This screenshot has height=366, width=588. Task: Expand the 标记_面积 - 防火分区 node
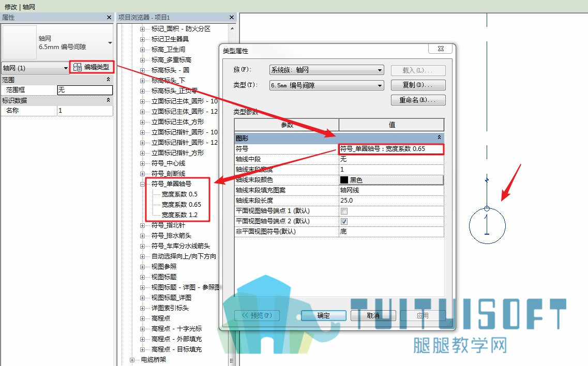coord(143,29)
